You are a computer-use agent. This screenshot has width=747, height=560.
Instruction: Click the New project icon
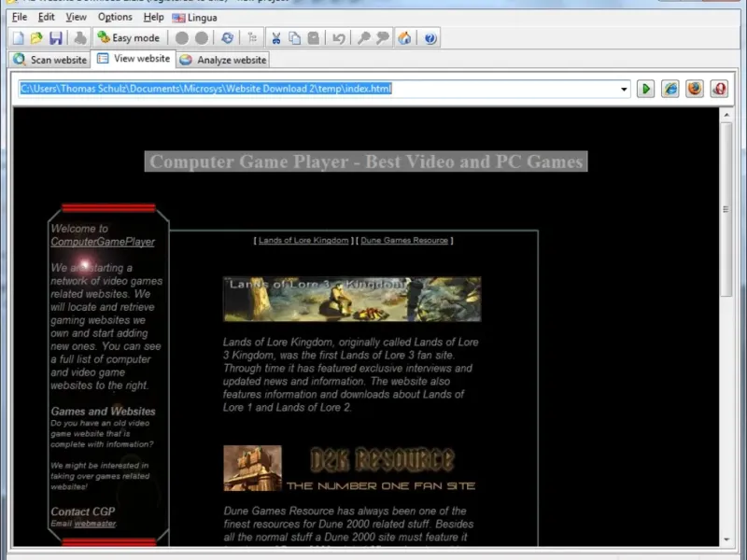pyautogui.click(x=18, y=38)
